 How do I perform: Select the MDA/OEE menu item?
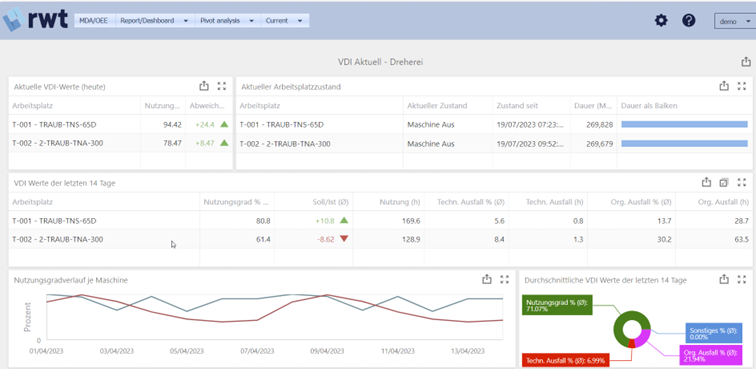[x=94, y=21]
